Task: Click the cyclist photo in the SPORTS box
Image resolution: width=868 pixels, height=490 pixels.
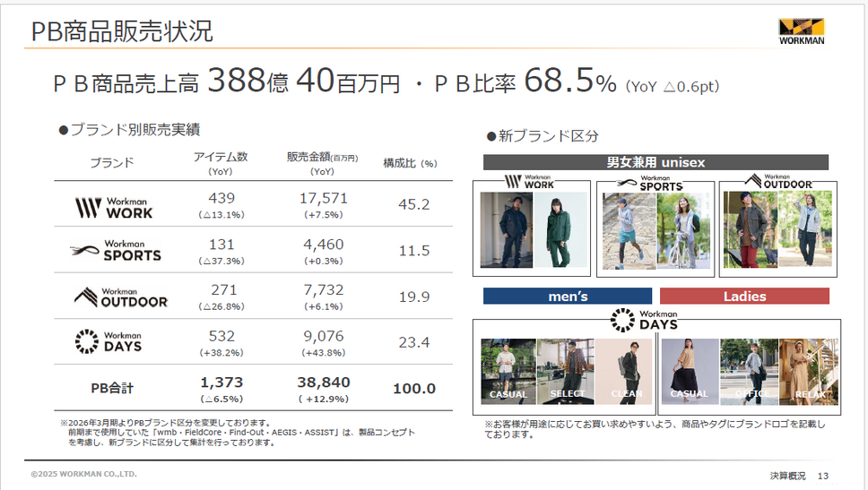Action: pyautogui.click(x=682, y=230)
